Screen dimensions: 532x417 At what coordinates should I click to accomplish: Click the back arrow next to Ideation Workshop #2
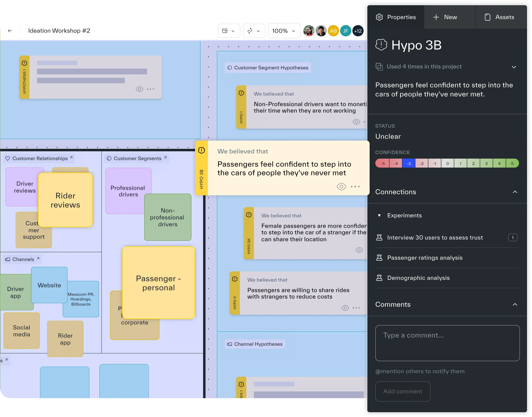pos(10,31)
